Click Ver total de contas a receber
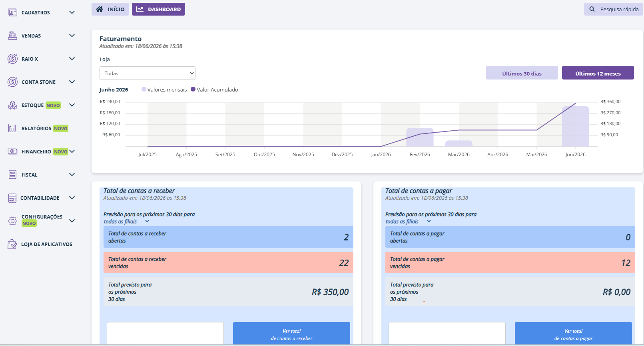This screenshot has width=644, height=346. [x=291, y=334]
